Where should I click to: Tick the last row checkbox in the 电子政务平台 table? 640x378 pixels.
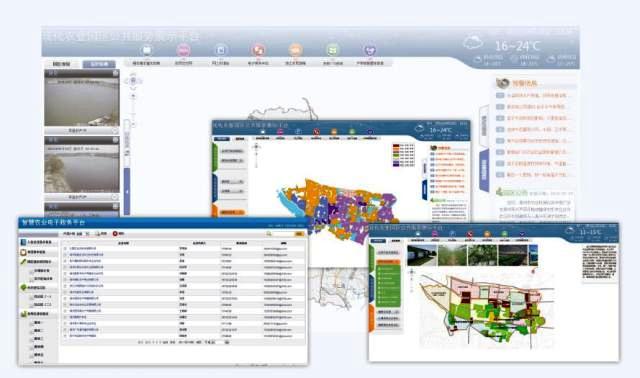(65, 336)
